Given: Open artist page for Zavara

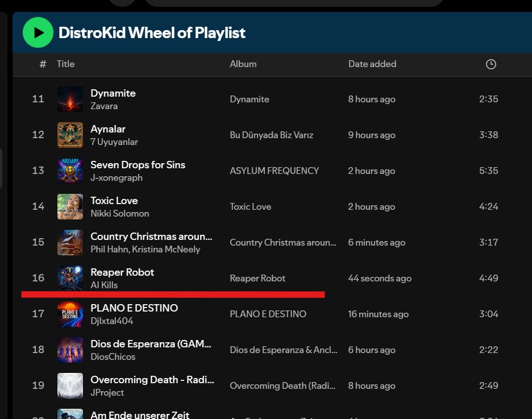Looking at the screenshot, I should pos(106,106).
